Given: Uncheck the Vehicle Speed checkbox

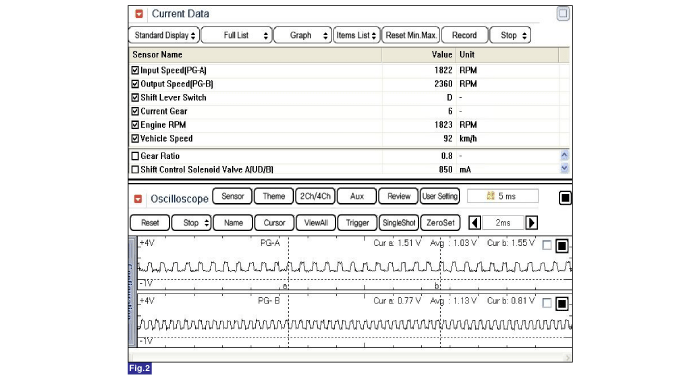Looking at the screenshot, I should pos(135,138).
